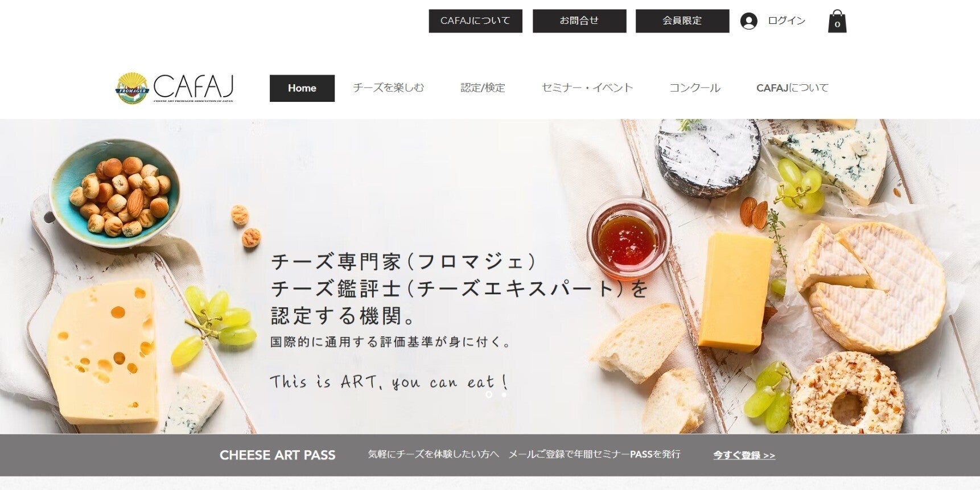Screen dimensions: 980x490
Task: Click the CAFAJ fromager logo
Action: (x=175, y=88)
